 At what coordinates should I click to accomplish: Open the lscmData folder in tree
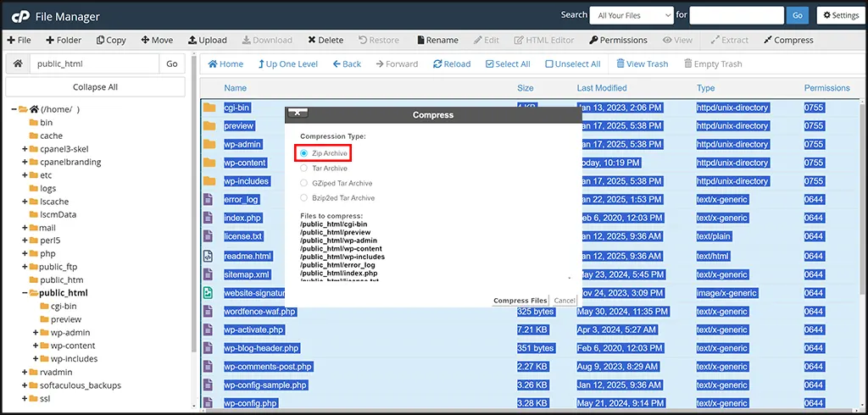click(58, 214)
